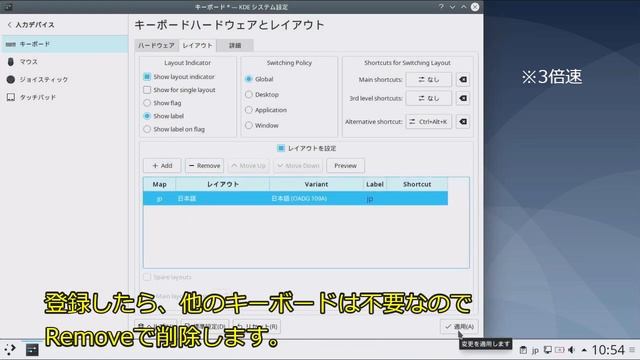Viewport: 640px width, 360px height.
Task: Set the 3rd level shortcuts key button
Action: (429, 98)
